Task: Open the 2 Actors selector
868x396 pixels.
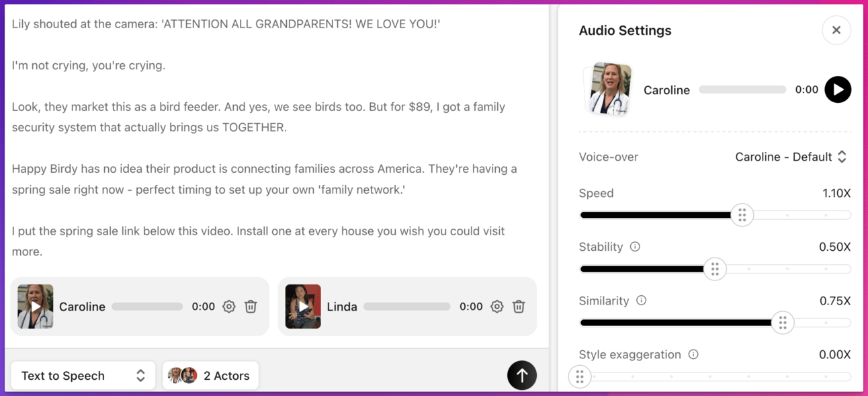Action: point(210,376)
